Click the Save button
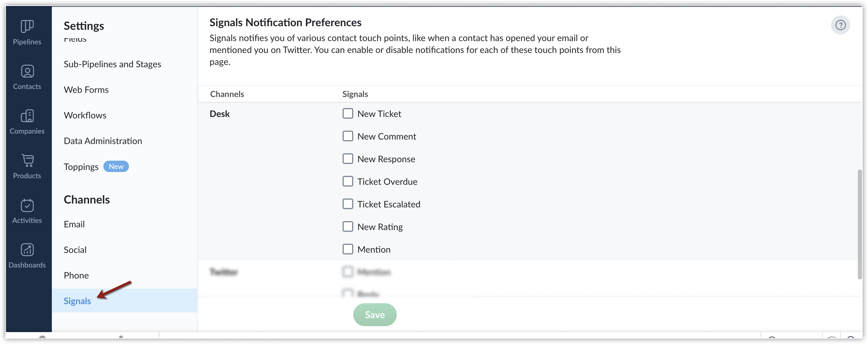The image size is (868, 344). pos(375,315)
